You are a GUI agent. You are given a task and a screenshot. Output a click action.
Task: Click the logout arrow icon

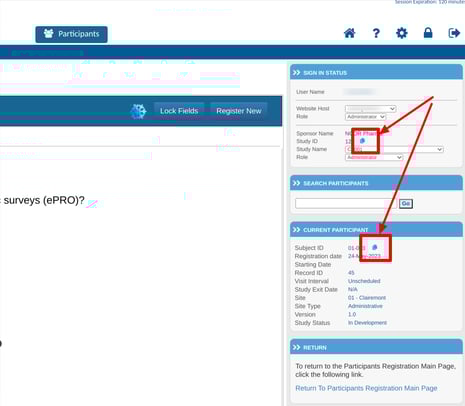click(454, 33)
